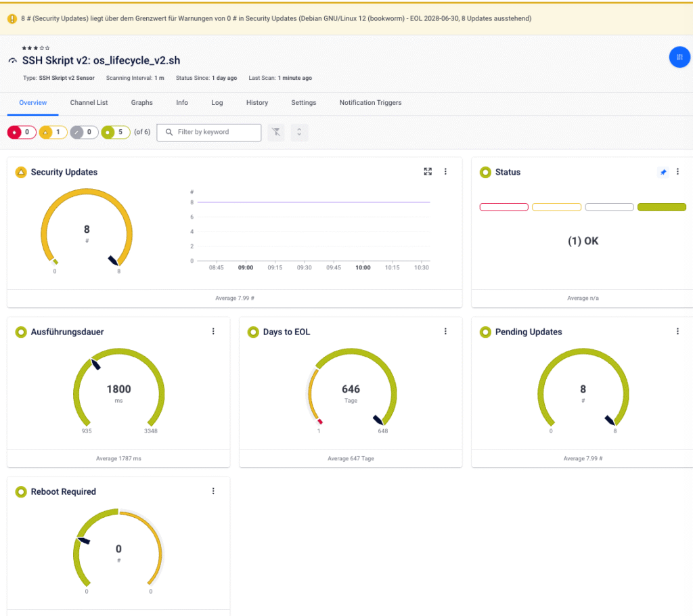Click the 'Average n/a' text

583,298
